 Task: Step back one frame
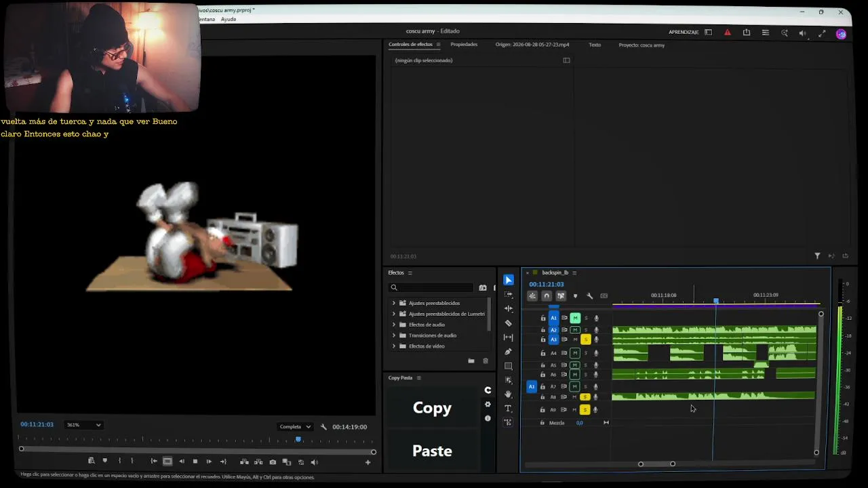tap(181, 462)
